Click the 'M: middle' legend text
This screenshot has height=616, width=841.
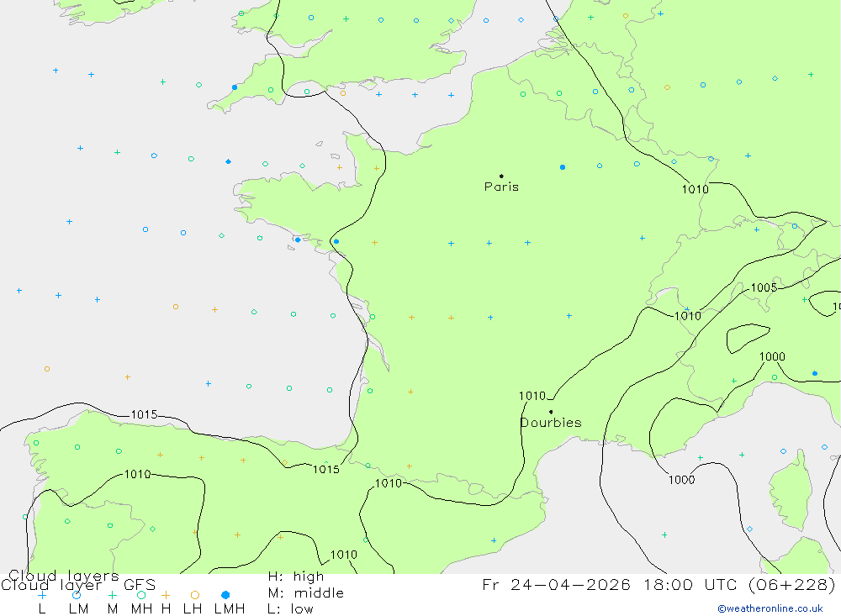click(x=306, y=593)
